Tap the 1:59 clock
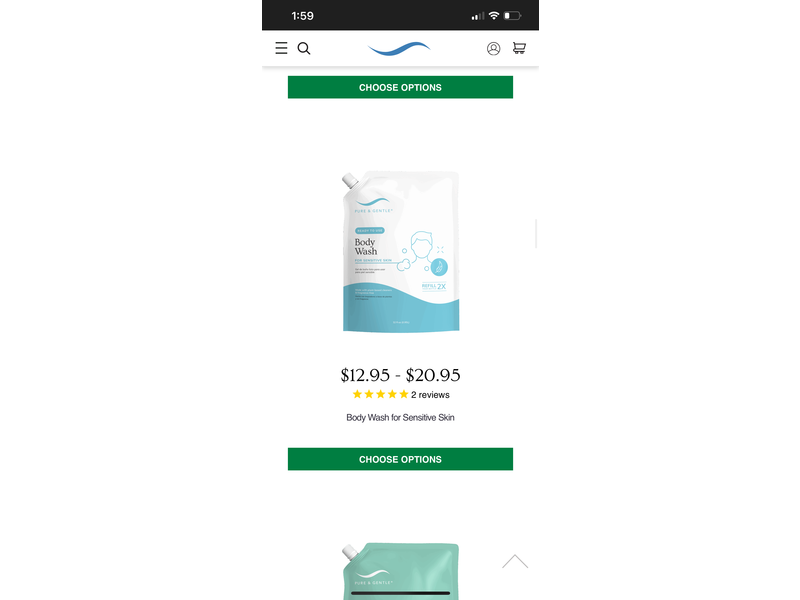800x600 pixels. [x=303, y=16]
